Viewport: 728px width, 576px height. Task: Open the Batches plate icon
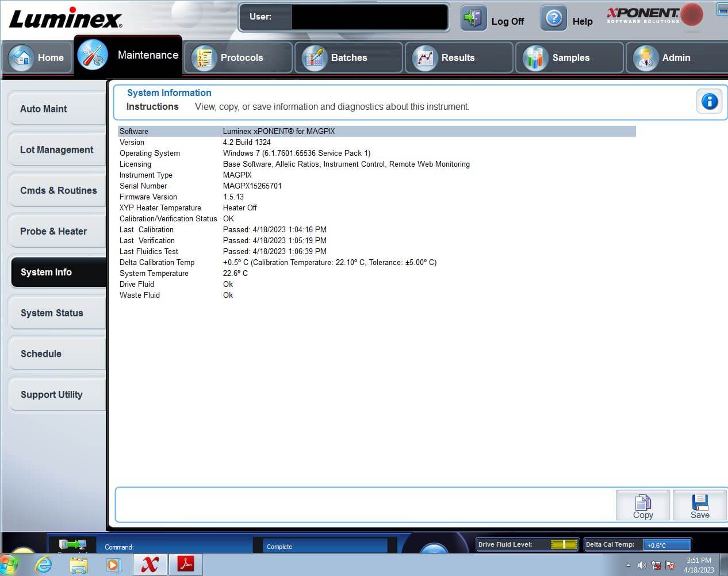(314, 58)
